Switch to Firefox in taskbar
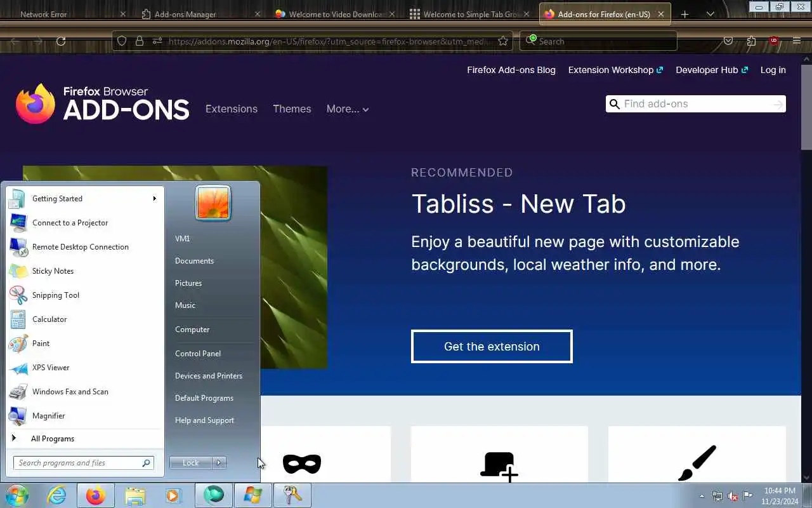 (x=96, y=495)
